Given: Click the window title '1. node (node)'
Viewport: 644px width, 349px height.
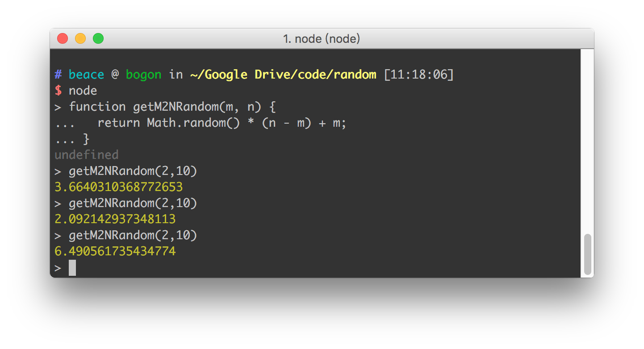Looking at the screenshot, I should click(x=322, y=39).
